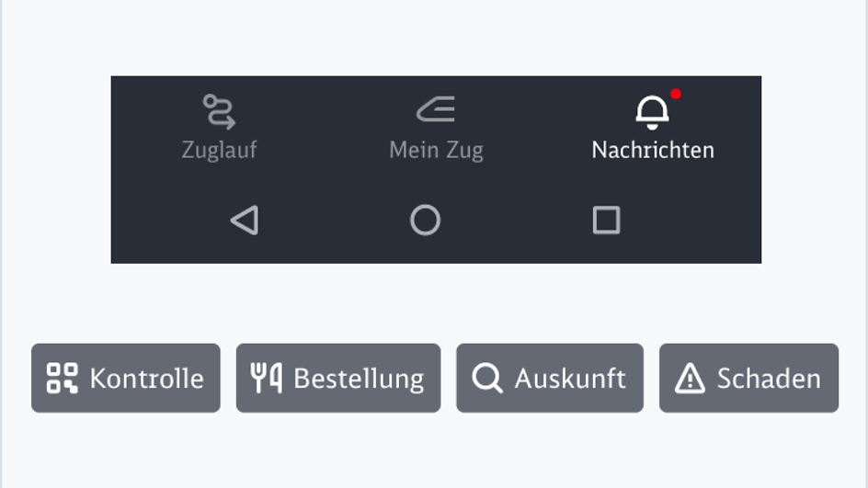Screen dimensions: 868x488
Task: Tap the Nachrichten bell icon
Action: tap(652, 112)
